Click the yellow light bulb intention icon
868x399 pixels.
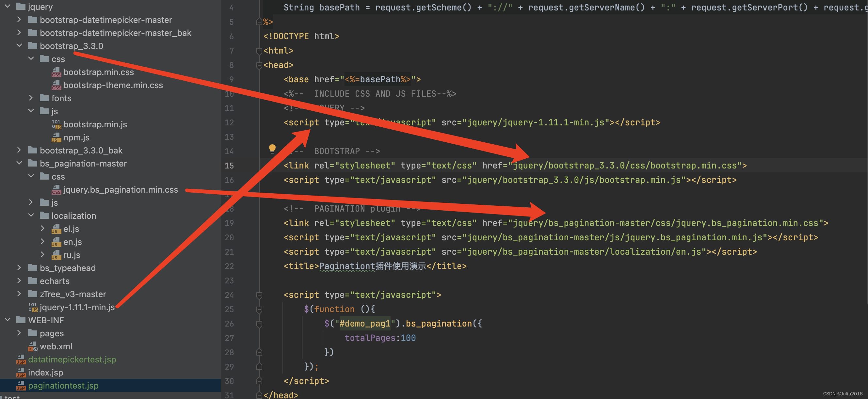pos(272,149)
